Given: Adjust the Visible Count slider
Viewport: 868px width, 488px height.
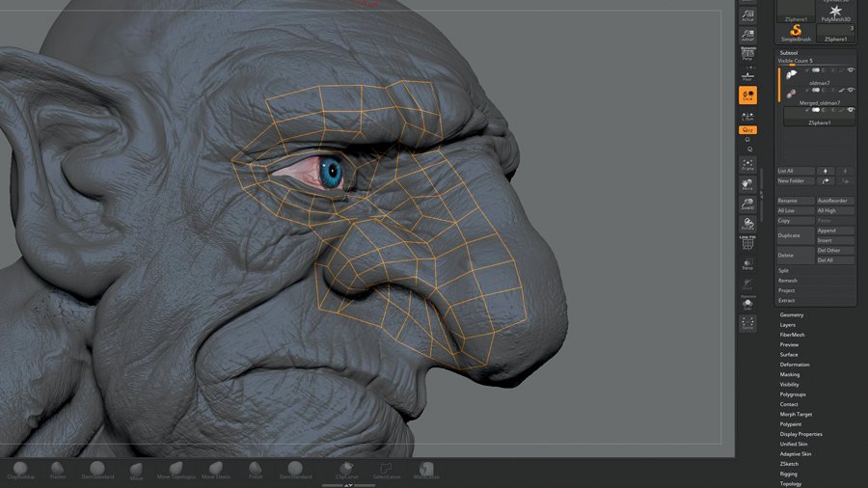Looking at the screenshot, I should click(x=817, y=61).
